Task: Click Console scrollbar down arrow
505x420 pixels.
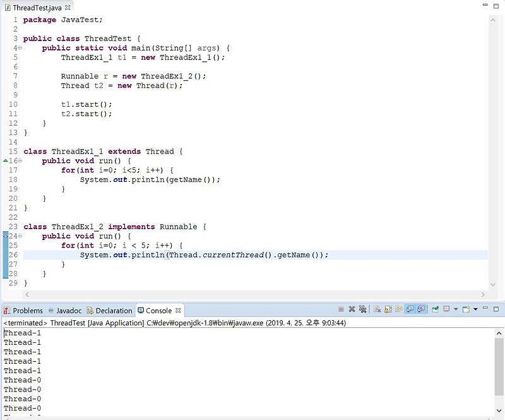Action: pos(499,411)
